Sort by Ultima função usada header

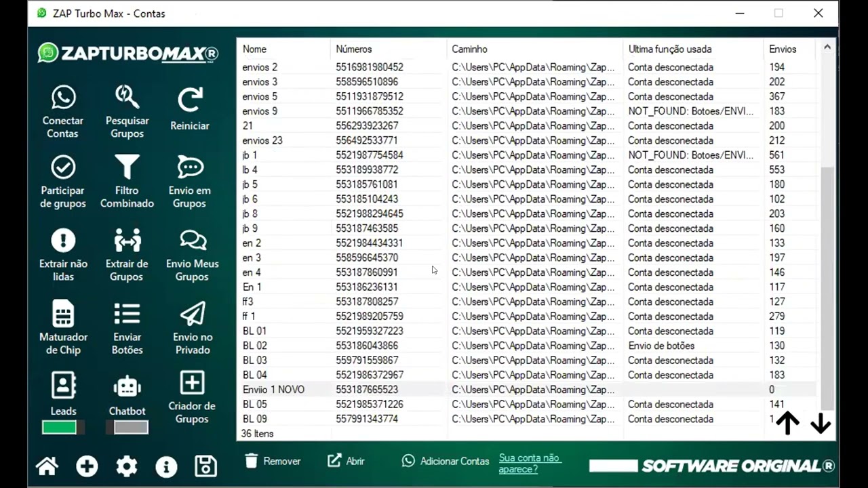coord(693,49)
